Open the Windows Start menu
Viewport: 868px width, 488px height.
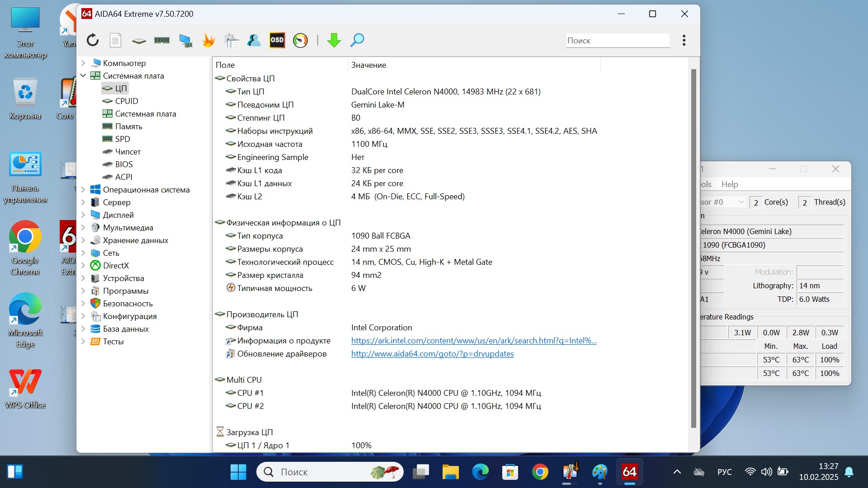238,472
